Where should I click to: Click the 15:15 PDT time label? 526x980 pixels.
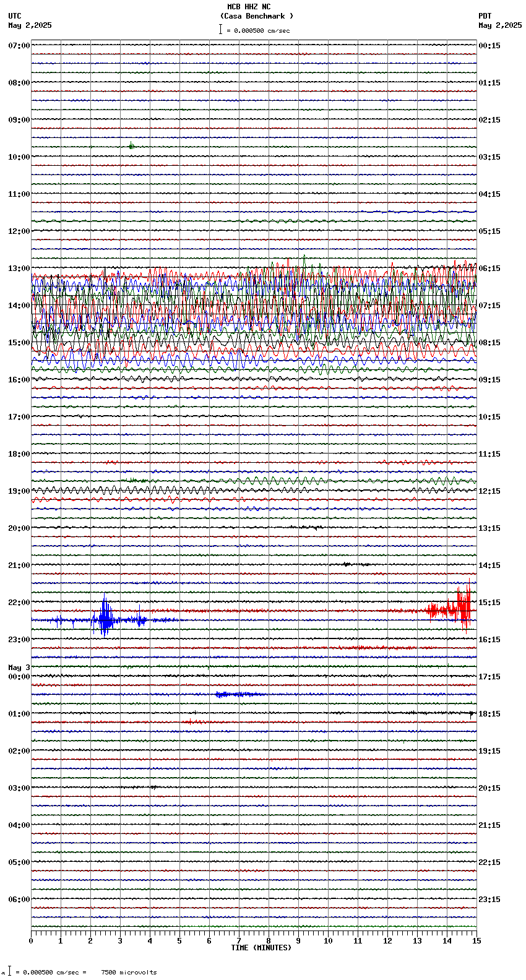click(489, 603)
